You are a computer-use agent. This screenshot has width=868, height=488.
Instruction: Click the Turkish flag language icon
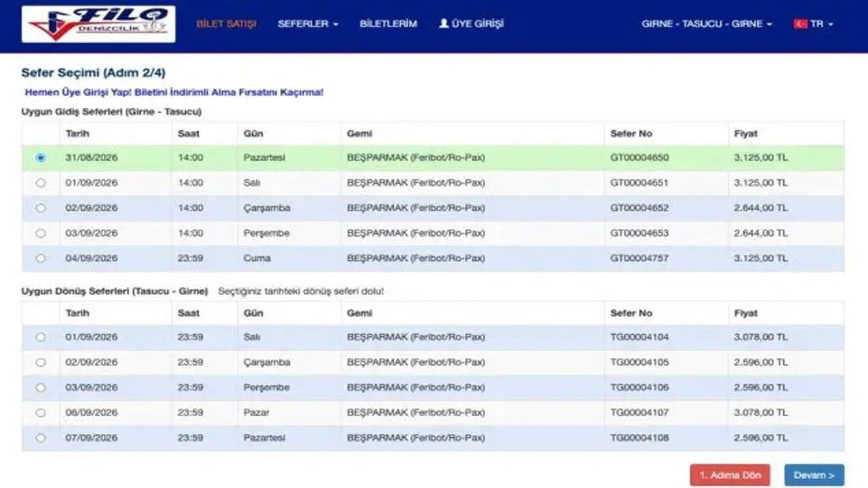click(800, 24)
